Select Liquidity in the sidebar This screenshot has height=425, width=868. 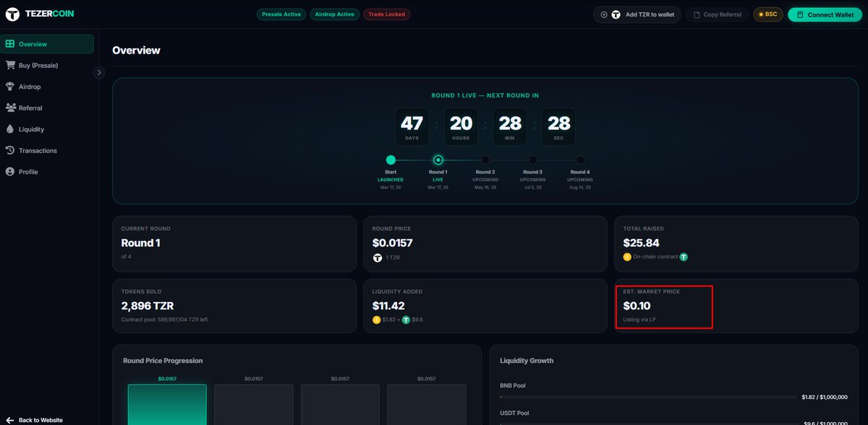[47, 129]
